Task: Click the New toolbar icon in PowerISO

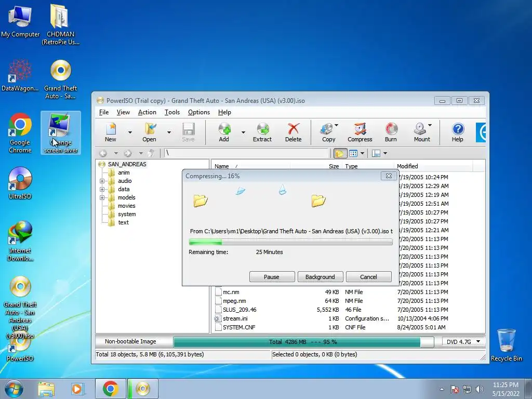Action: 111,129
